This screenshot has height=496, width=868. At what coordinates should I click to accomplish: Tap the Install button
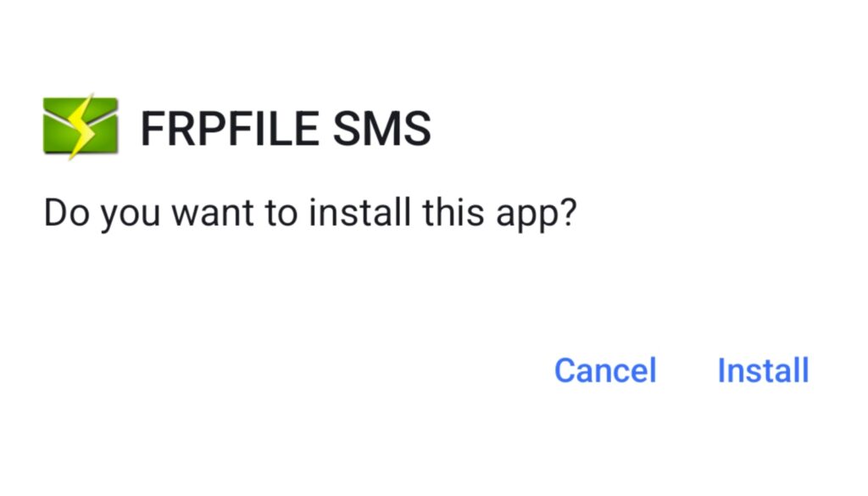tap(763, 371)
